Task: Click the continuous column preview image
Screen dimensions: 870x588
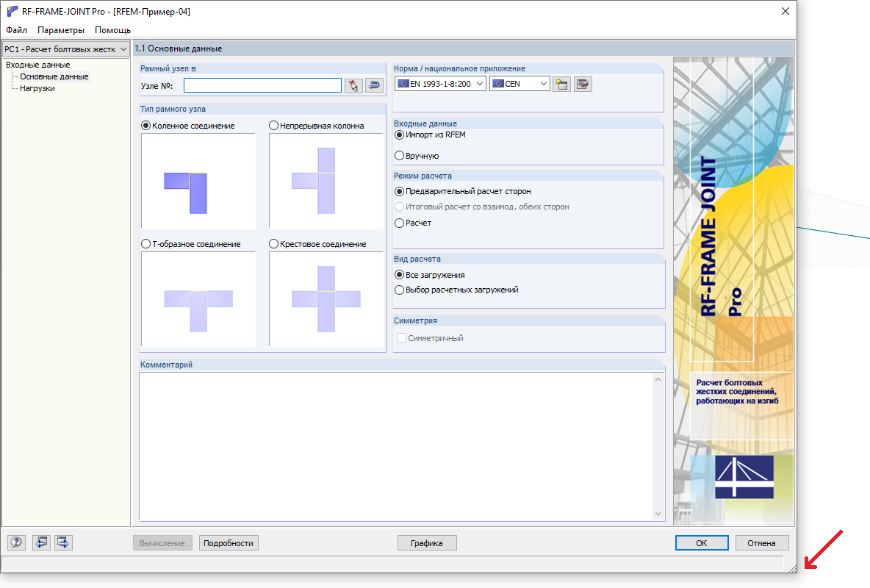Action: click(326, 181)
